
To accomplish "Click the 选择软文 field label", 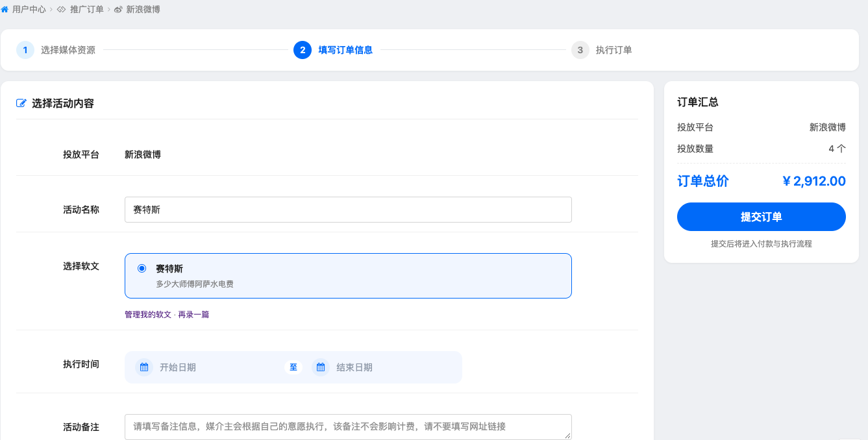I will point(81,266).
